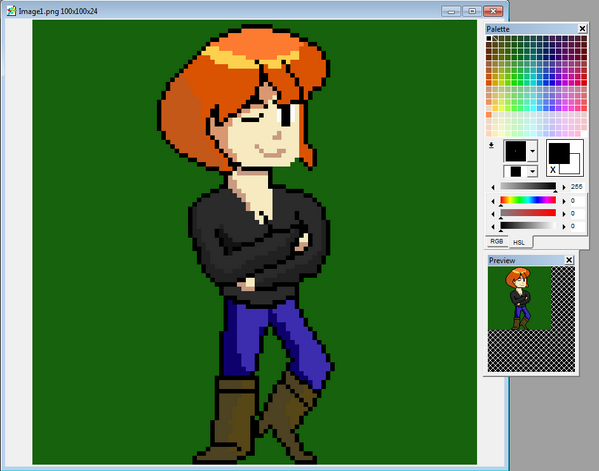Screen dimensions: 599x471
Task: Click the hue value field beside rainbow slider
Action: (577, 201)
